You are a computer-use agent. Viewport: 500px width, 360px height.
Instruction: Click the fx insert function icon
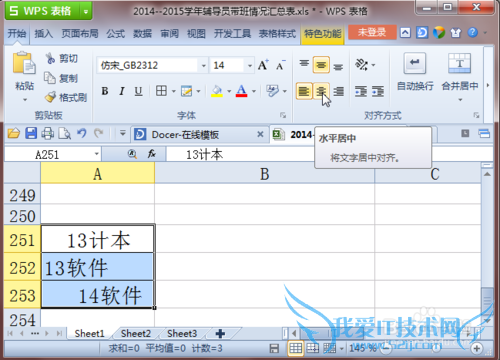pos(152,154)
